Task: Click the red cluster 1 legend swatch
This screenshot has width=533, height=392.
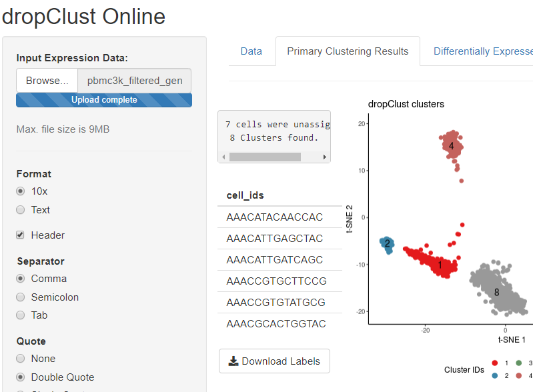Action: click(495, 363)
